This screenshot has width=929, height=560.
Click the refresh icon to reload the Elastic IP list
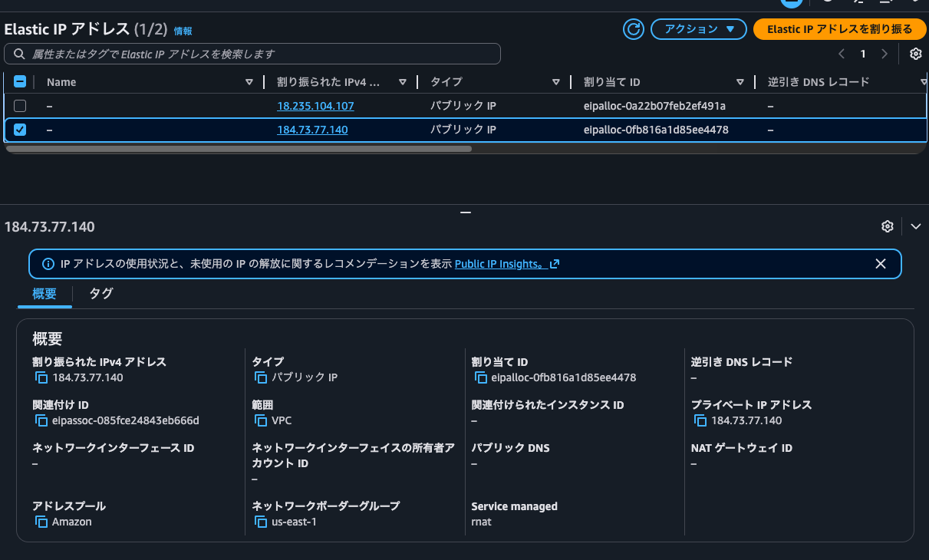(633, 28)
